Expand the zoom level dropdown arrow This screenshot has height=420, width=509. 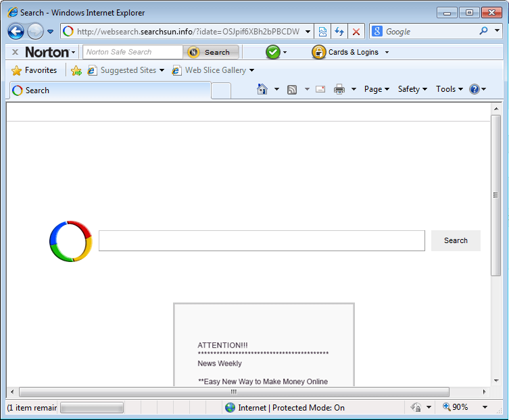(x=485, y=407)
